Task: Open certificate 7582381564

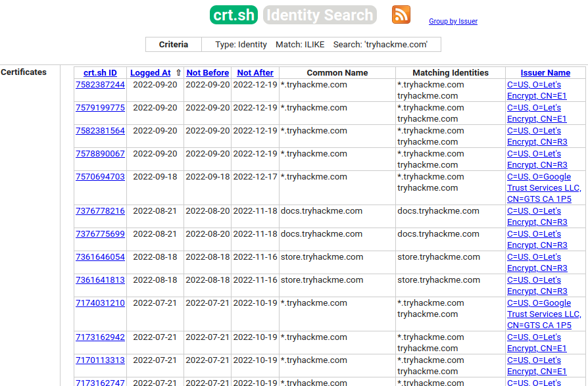Action: (100, 131)
